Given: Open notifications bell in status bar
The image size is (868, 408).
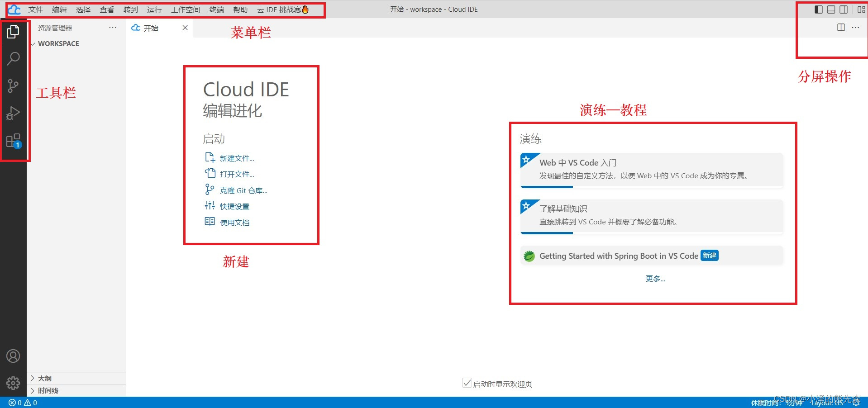Looking at the screenshot, I should (856, 403).
